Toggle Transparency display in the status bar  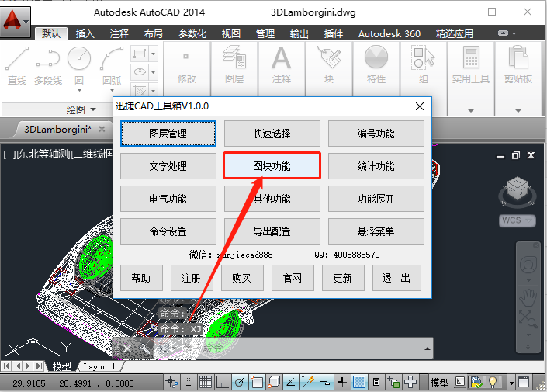tap(359, 383)
